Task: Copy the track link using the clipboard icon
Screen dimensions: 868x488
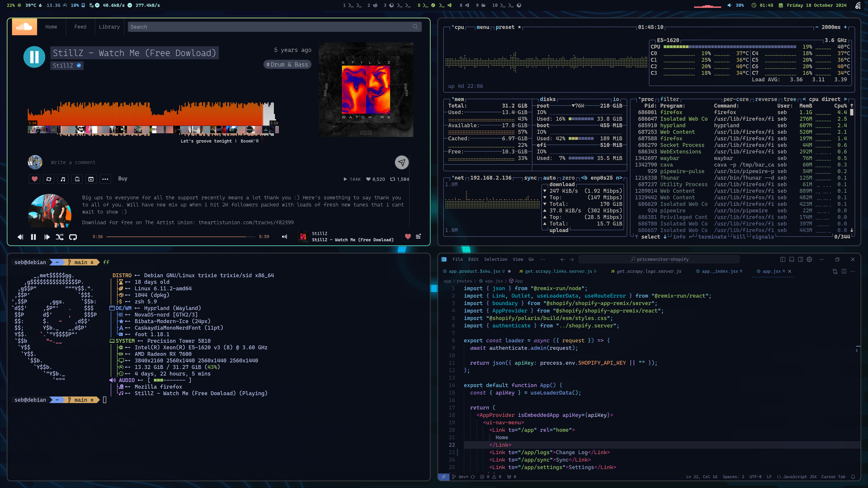Action: tap(77, 179)
